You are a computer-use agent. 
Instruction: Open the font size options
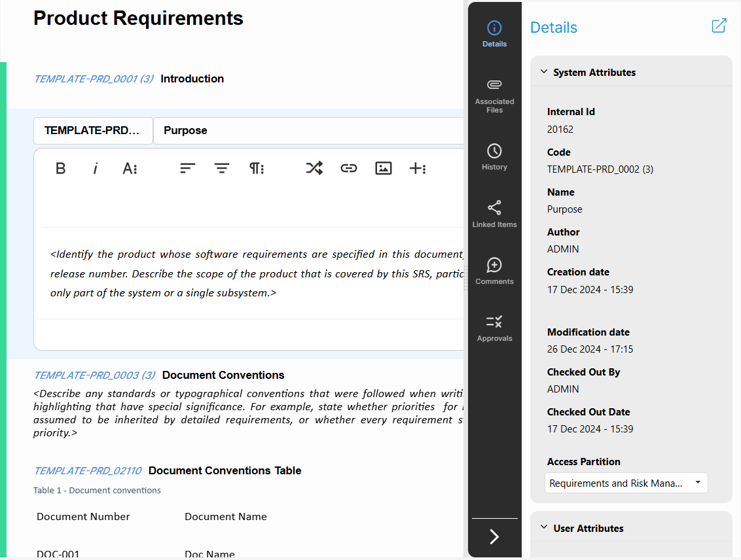click(x=130, y=168)
